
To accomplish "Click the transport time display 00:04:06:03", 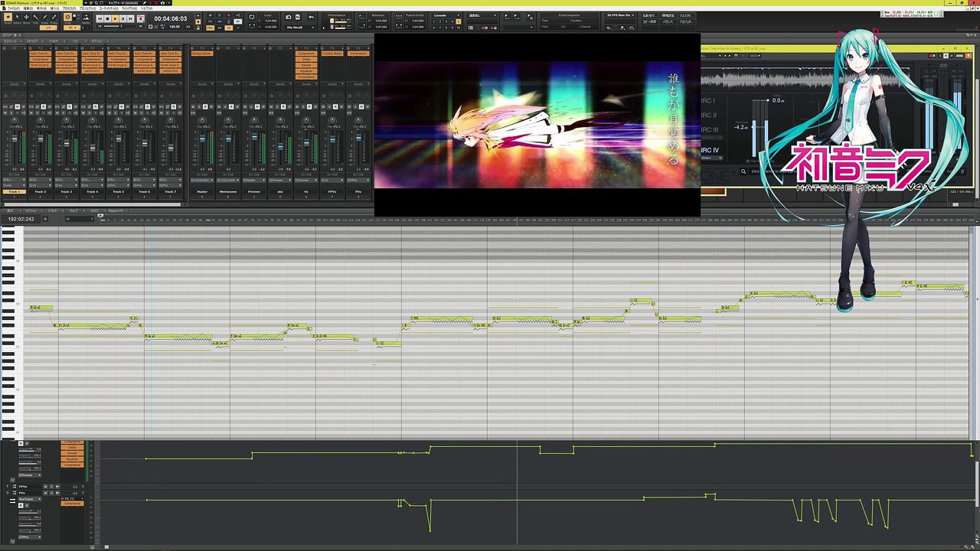I will 170,18.
